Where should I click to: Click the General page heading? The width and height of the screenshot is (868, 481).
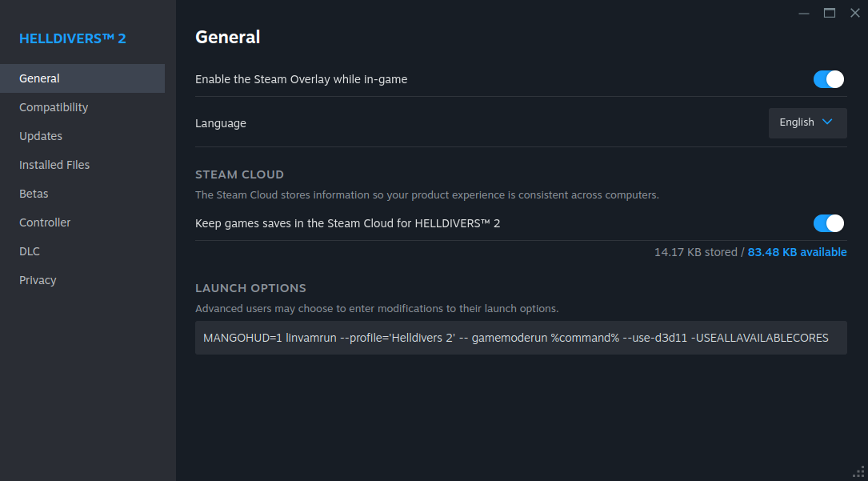(227, 37)
